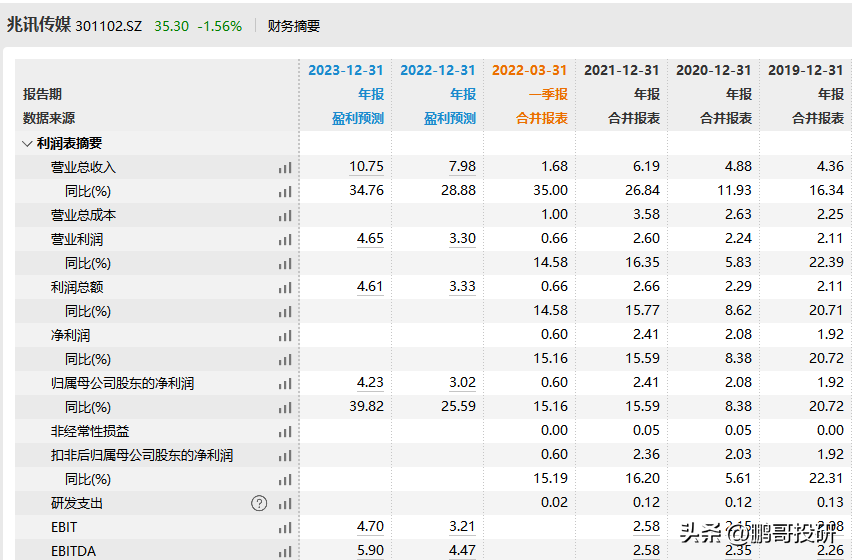Select the EBITDA row label
This screenshot has height=560, width=852.
click(73, 551)
